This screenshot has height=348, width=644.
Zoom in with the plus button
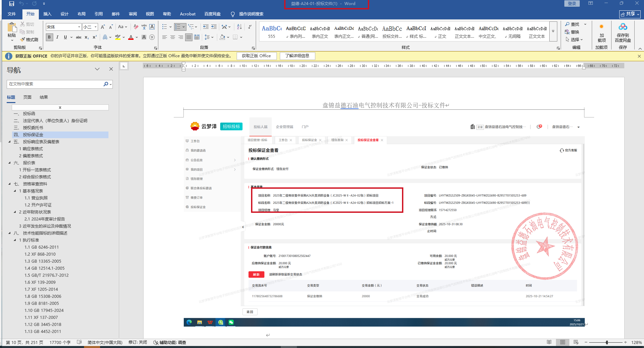pyautogui.click(x=625, y=342)
